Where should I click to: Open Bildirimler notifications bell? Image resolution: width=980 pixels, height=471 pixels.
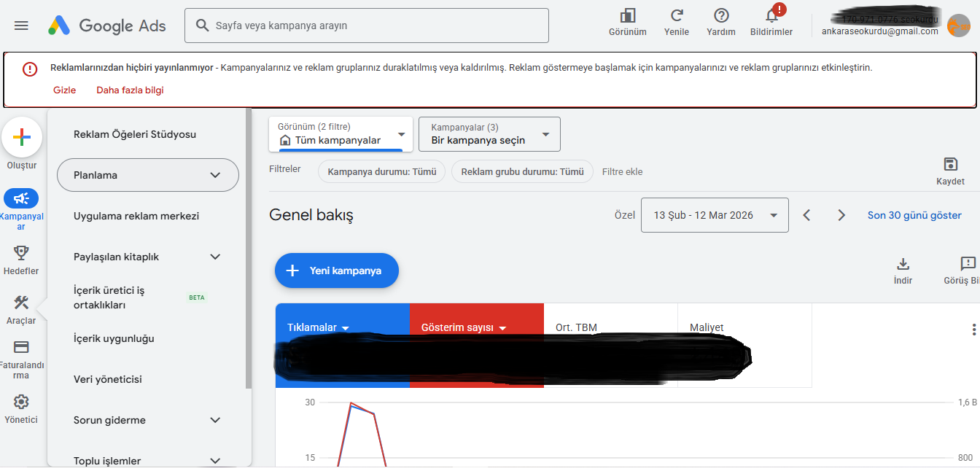click(x=771, y=18)
